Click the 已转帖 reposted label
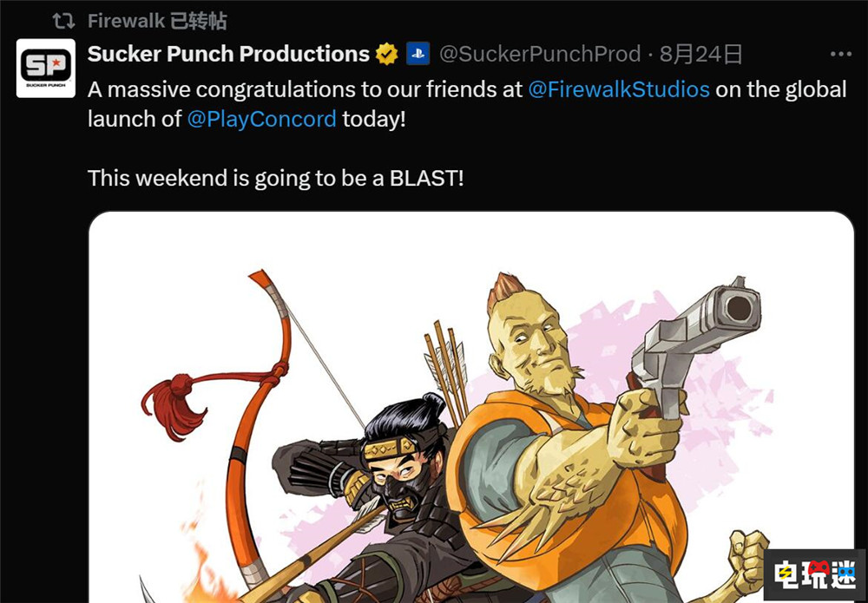The image size is (868, 603). 199,21
